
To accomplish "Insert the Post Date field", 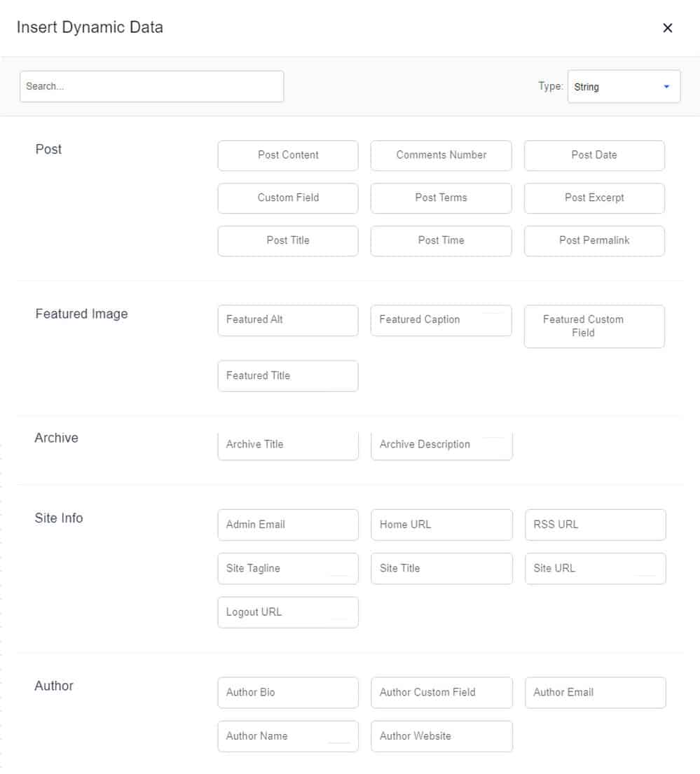I will coord(594,156).
